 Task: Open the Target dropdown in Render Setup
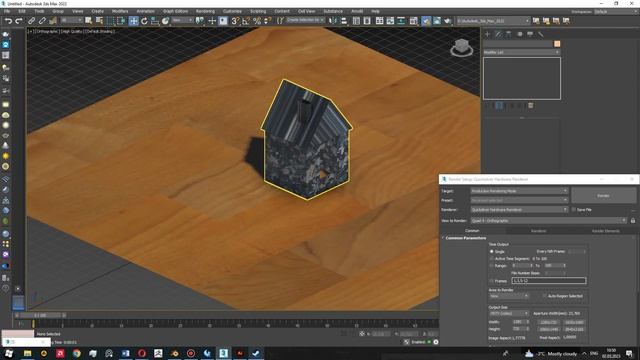519,191
